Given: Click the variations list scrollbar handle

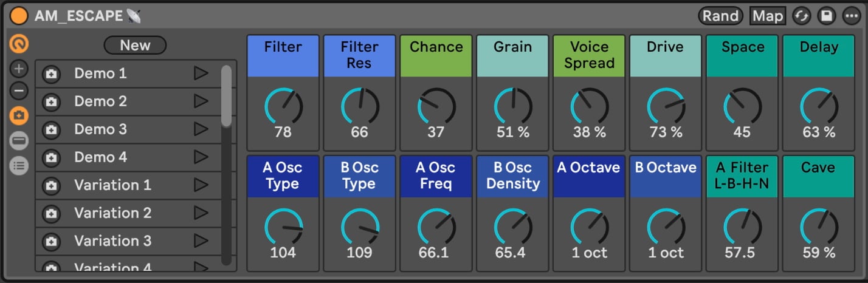Looking at the screenshot, I should [x=226, y=96].
